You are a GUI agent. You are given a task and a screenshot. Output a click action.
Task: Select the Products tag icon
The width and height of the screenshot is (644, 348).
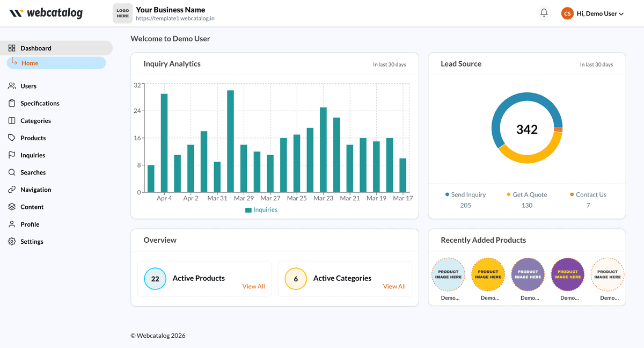point(12,138)
